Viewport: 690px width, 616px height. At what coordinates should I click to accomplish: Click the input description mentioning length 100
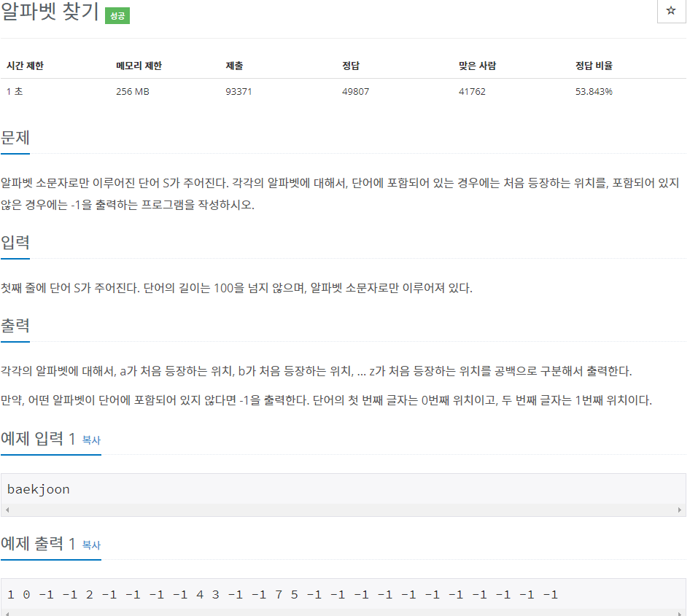pos(237,288)
